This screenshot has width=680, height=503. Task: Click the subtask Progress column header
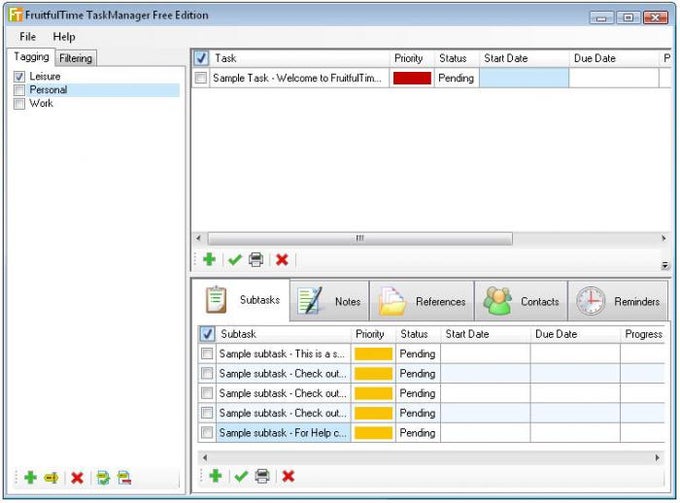coord(643,334)
